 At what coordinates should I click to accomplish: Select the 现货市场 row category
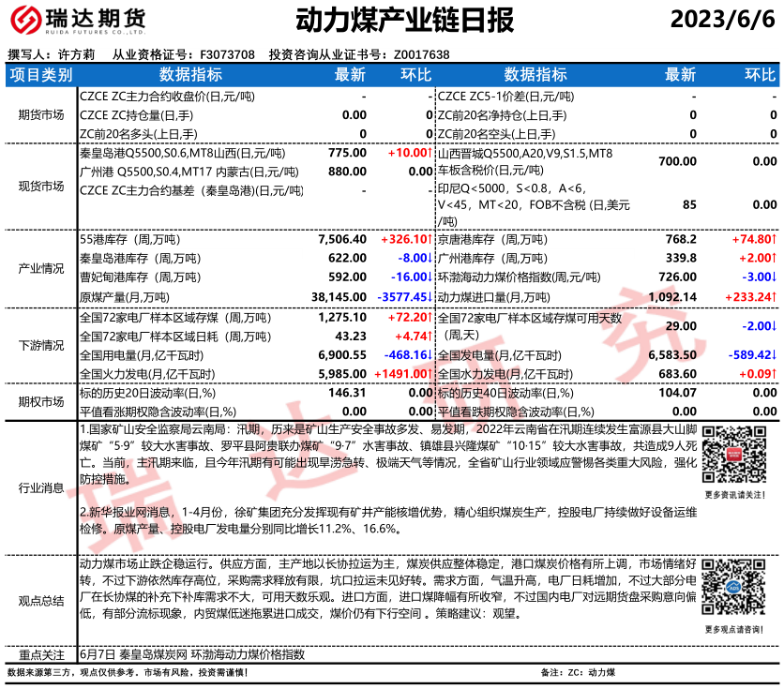point(41,186)
